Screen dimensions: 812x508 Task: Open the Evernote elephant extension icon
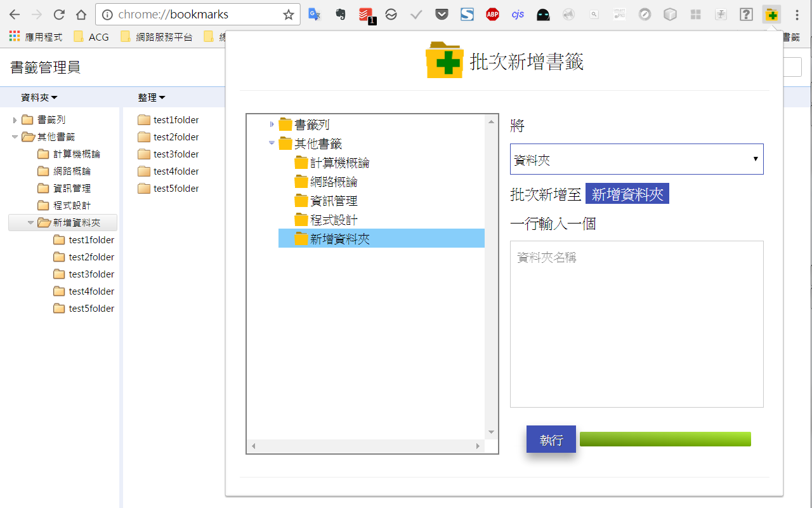click(x=340, y=14)
